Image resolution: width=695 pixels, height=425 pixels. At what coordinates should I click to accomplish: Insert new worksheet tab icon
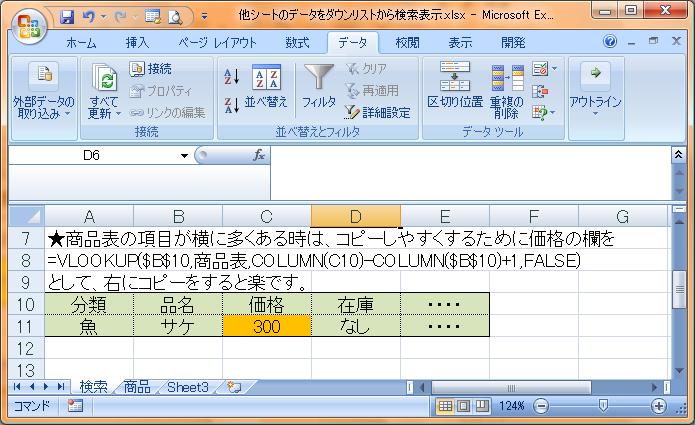[234, 387]
